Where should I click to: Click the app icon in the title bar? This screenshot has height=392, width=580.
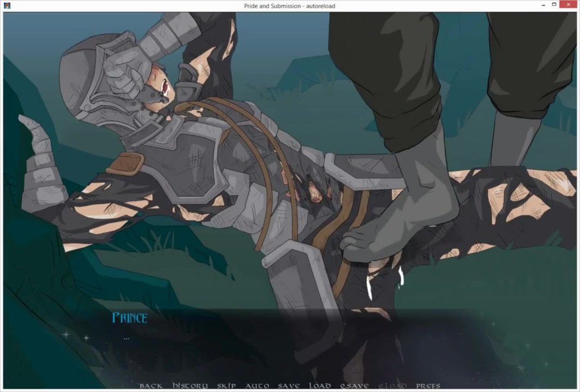7,5
